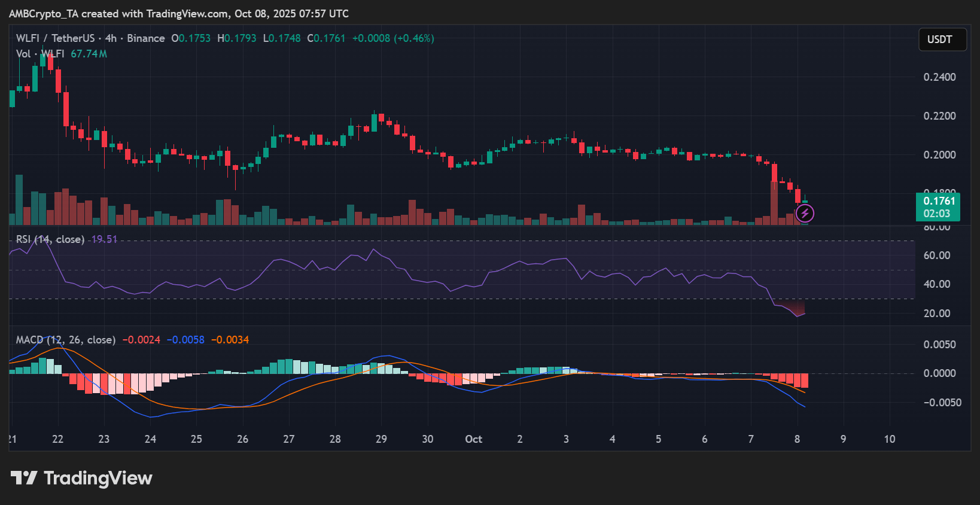Click the 10 date label on time axis
This screenshot has height=505, width=980.
coord(890,439)
